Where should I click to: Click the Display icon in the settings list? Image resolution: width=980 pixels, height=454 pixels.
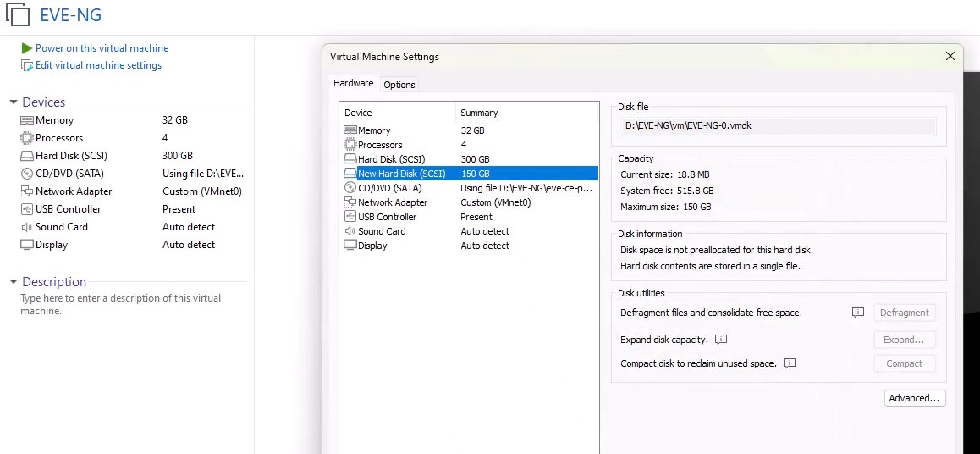[x=350, y=245]
